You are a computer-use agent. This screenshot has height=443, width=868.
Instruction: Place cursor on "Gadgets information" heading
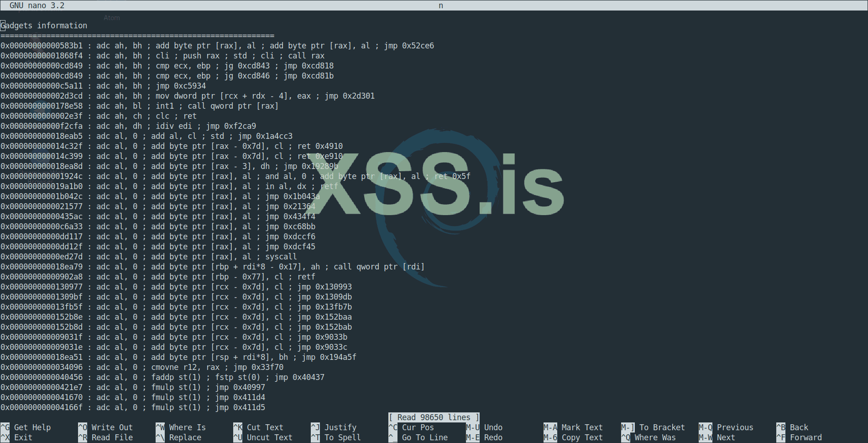coord(44,26)
